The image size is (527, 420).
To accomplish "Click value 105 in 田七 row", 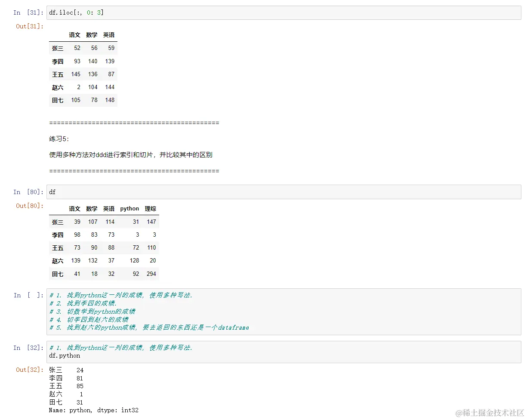I will [76, 100].
